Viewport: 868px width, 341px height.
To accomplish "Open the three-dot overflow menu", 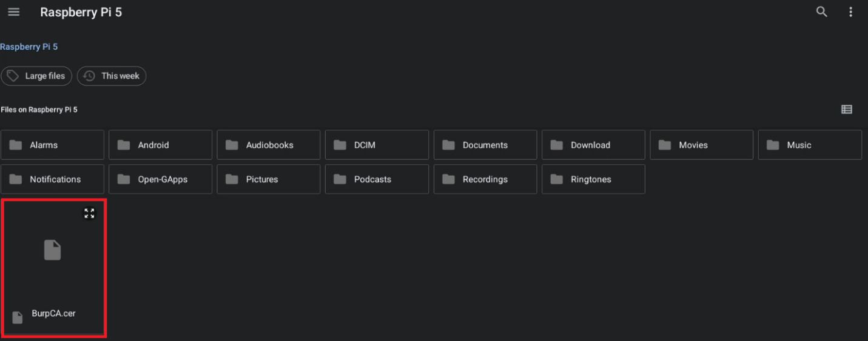I will click(850, 12).
